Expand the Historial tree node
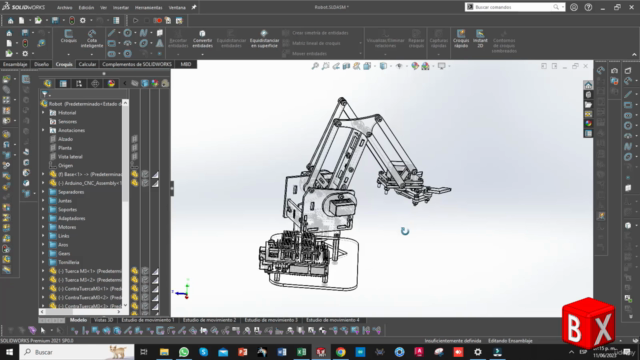Image resolution: width=640 pixels, height=360 pixels. tap(43, 113)
